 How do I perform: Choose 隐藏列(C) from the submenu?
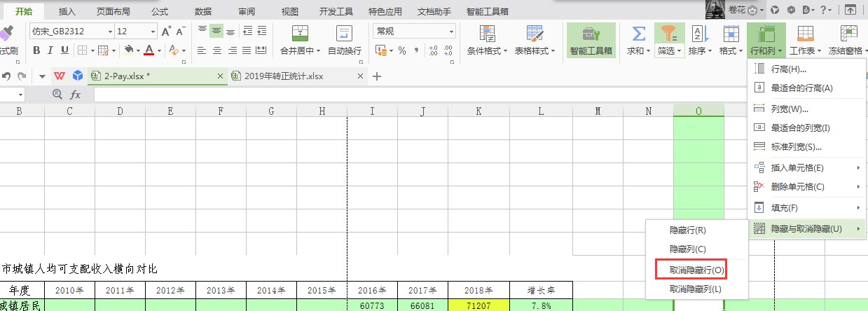[697, 249]
